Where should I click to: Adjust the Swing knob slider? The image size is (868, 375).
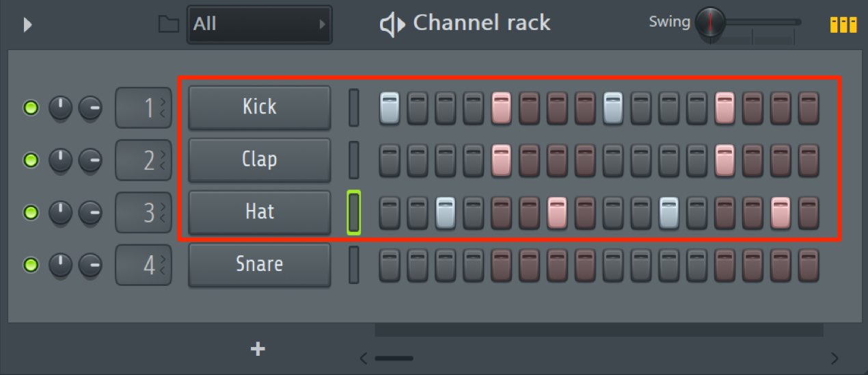(x=711, y=22)
